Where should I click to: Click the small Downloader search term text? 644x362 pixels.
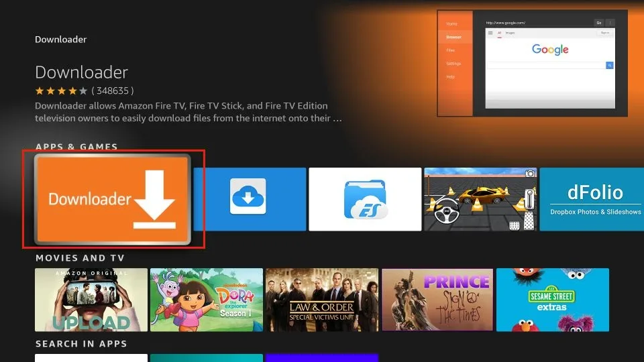point(61,40)
